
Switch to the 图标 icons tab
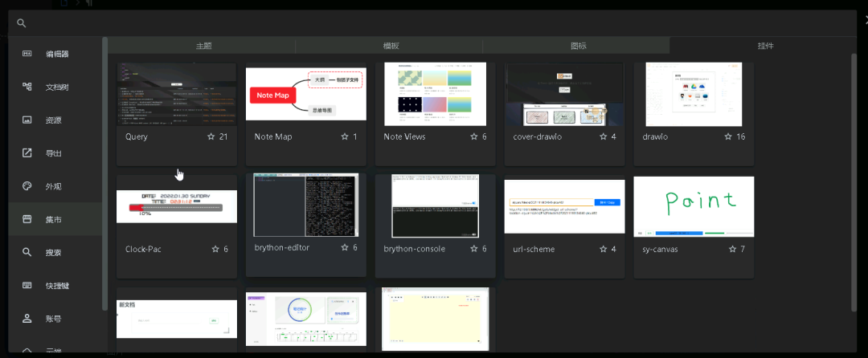577,46
